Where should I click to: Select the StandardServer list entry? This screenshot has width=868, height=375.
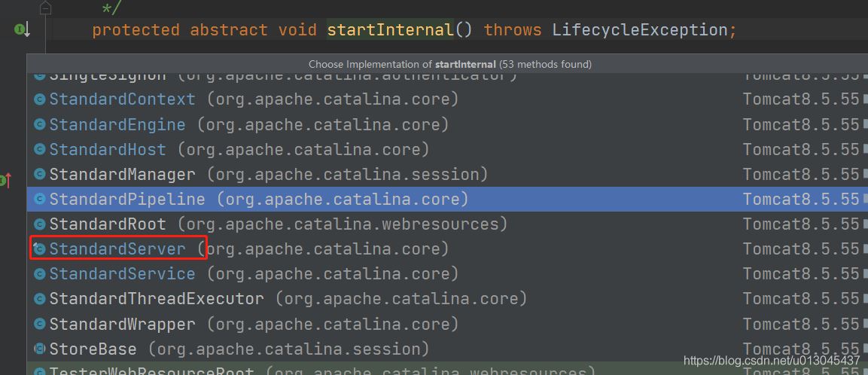[x=117, y=248]
